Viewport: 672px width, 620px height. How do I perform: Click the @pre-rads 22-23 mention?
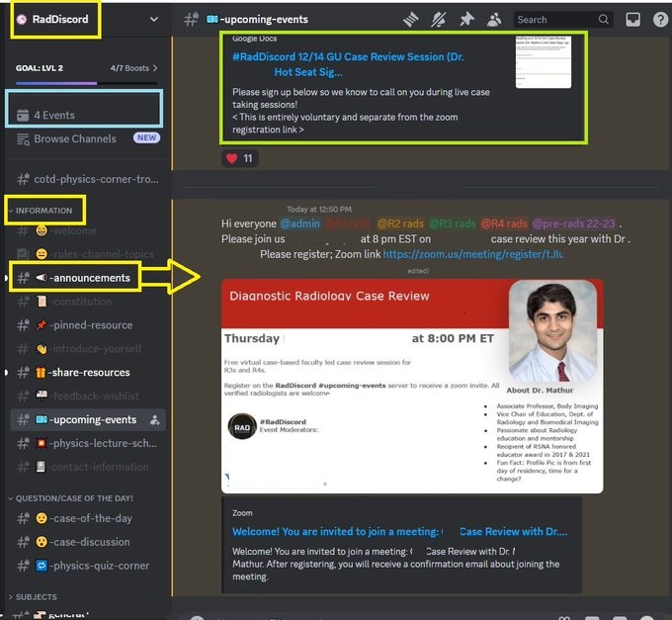click(x=574, y=223)
